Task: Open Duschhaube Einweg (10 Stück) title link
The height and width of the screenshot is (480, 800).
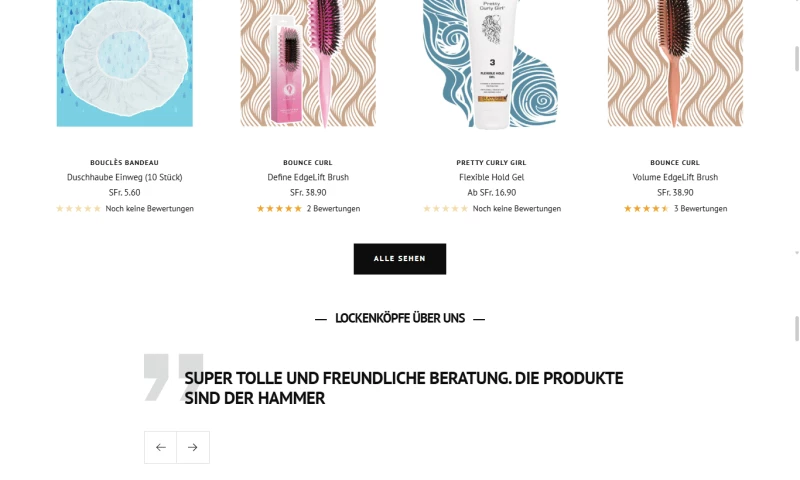Action: tap(124, 177)
